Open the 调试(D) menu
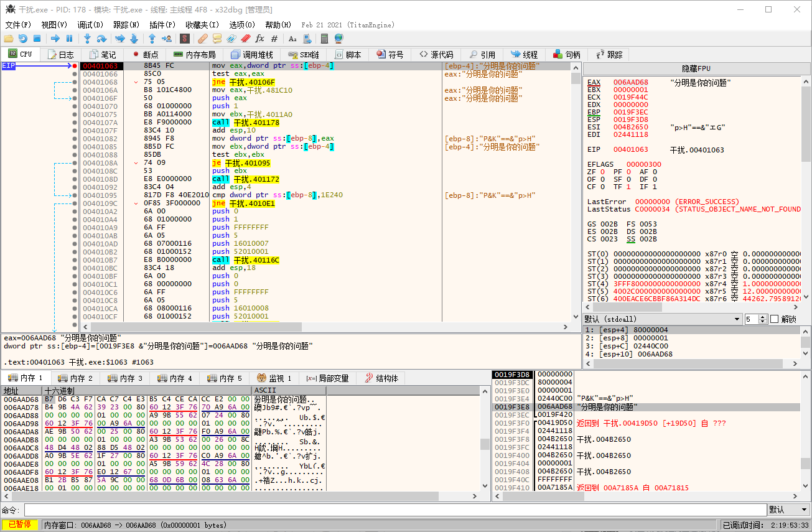 [90, 25]
